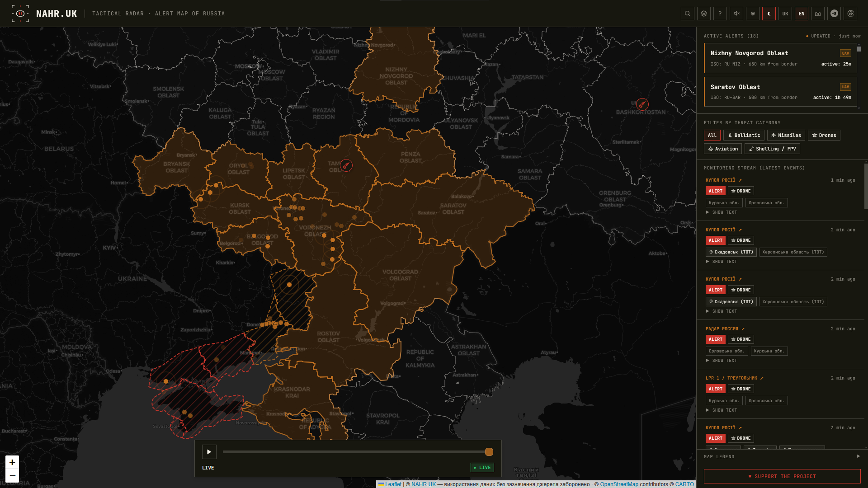The image size is (868, 488).
Task: Click the Penza Oblast map label
Action: point(410,157)
